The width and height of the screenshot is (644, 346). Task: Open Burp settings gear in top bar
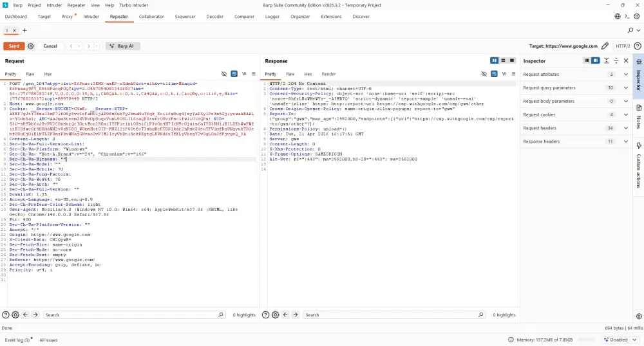point(637,16)
